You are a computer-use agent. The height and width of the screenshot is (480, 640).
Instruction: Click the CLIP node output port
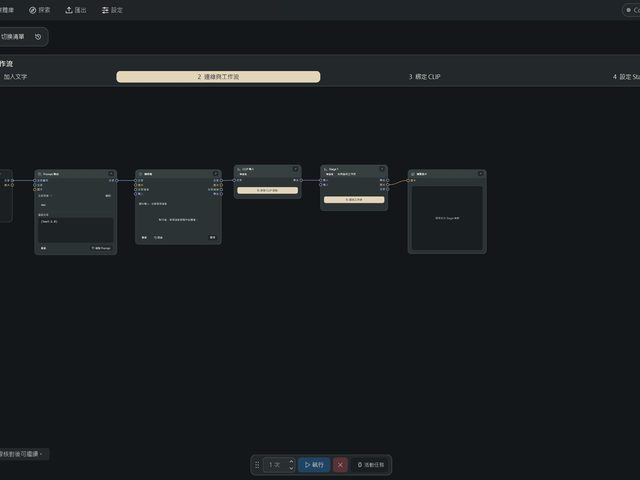coord(301,180)
